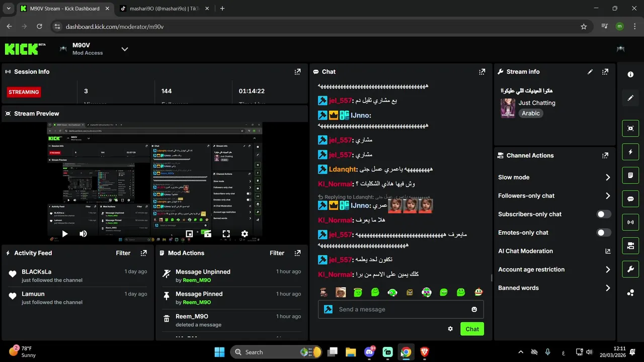Viewport: 644px width, 362px height.
Task: Switch to the M90V Stream Kick Dashboard tab
Action: coord(65,9)
